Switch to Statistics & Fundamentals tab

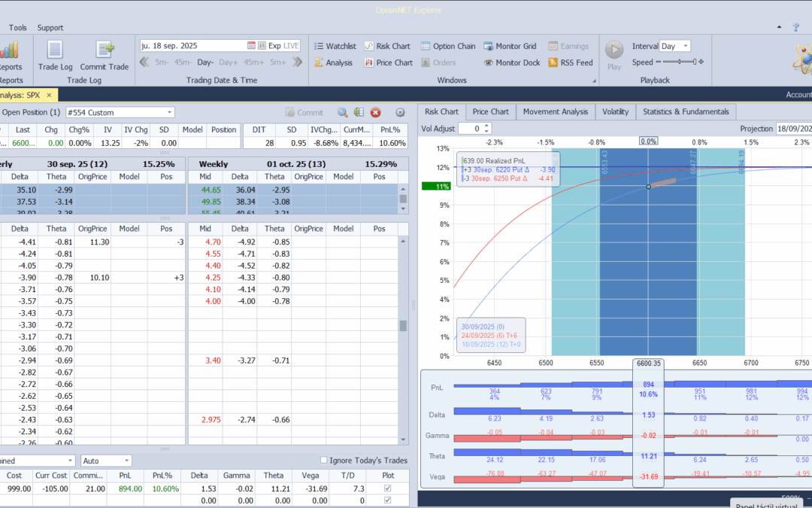click(686, 111)
